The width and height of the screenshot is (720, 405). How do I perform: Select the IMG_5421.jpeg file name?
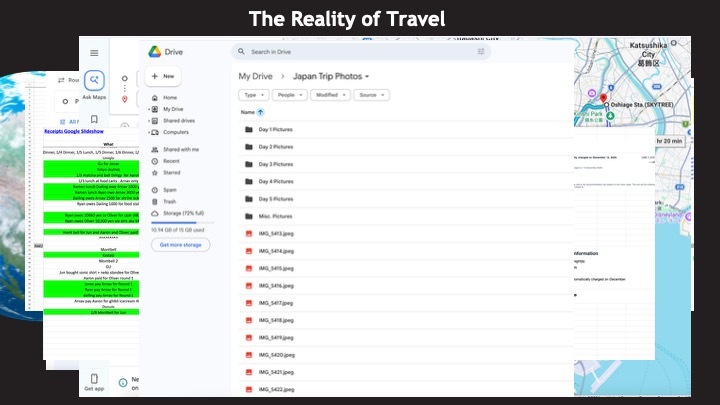pos(276,372)
